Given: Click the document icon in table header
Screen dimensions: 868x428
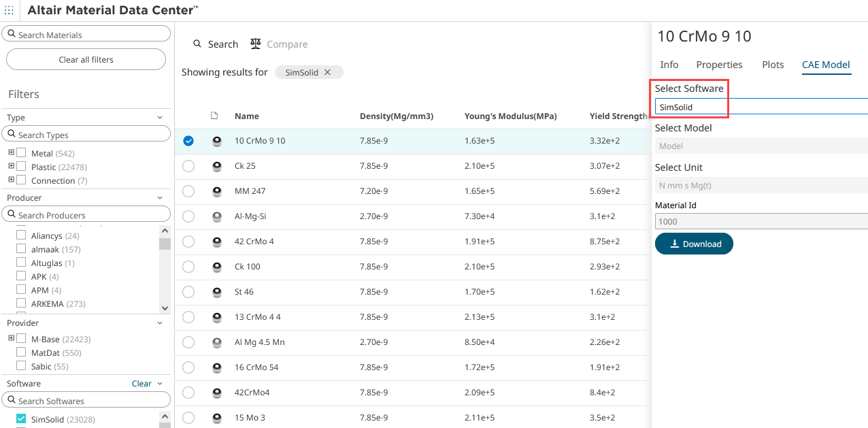Looking at the screenshot, I should (x=214, y=116).
